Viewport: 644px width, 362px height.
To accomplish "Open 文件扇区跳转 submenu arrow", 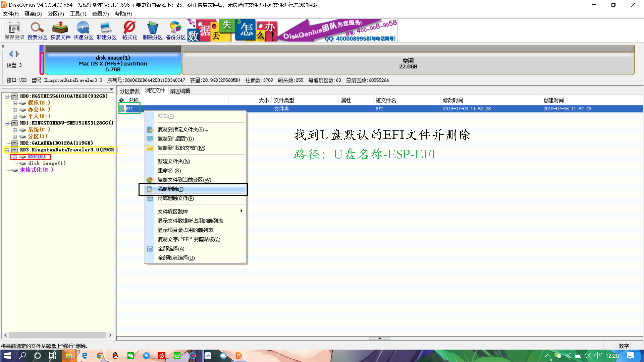I will pyautogui.click(x=241, y=211).
